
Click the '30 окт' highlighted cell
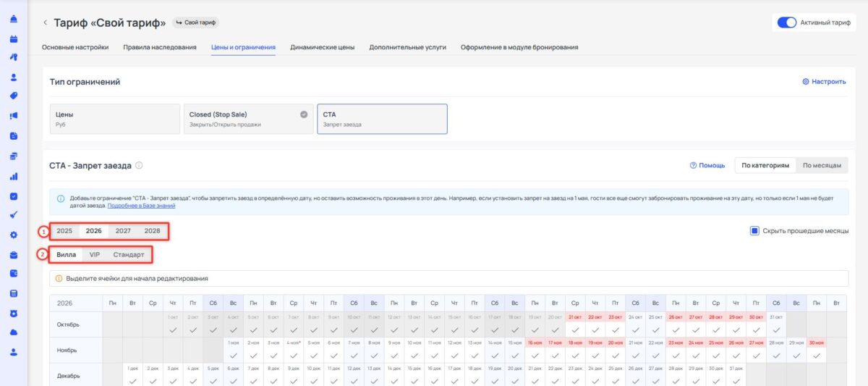756,324
